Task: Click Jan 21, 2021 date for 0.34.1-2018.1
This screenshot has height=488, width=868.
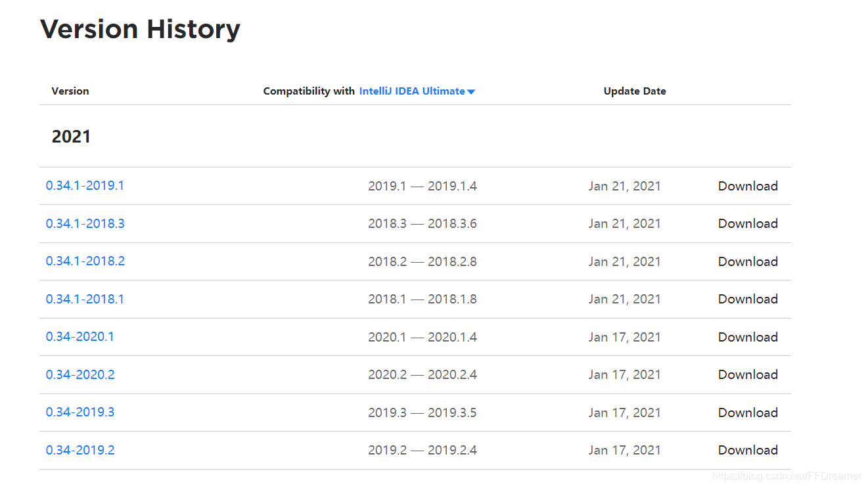Action: point(624,299)
